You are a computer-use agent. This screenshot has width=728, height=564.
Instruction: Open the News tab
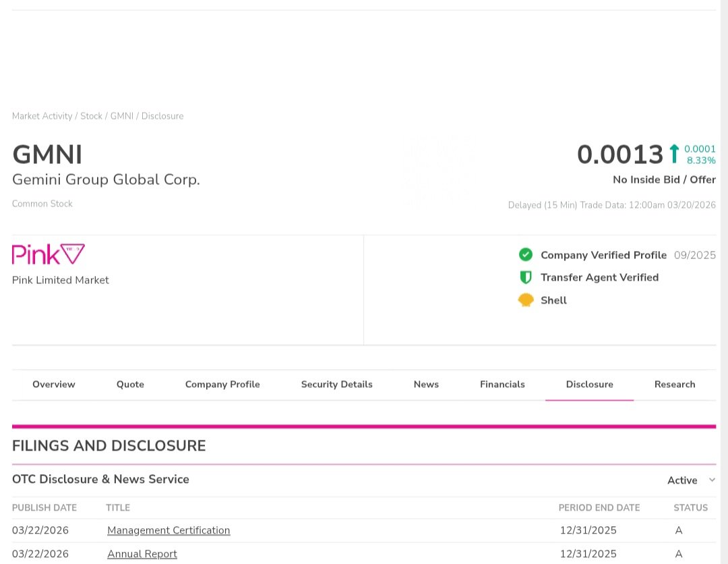click(426, 384)
